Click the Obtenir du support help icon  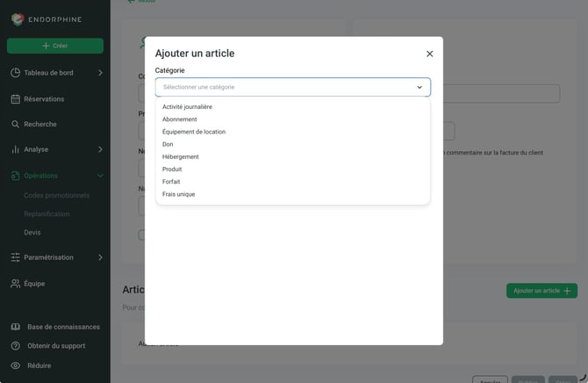click(16, 346)
